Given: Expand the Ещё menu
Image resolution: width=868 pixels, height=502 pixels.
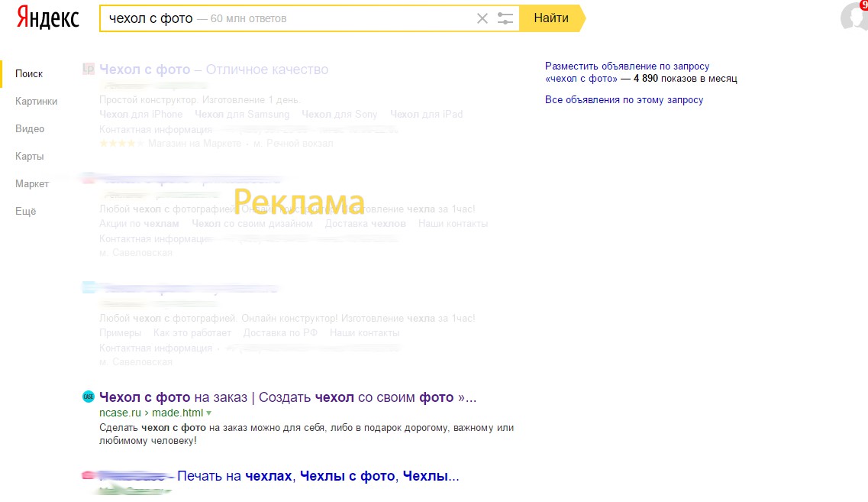Looking at the screenshot, I should click(25, 211).
